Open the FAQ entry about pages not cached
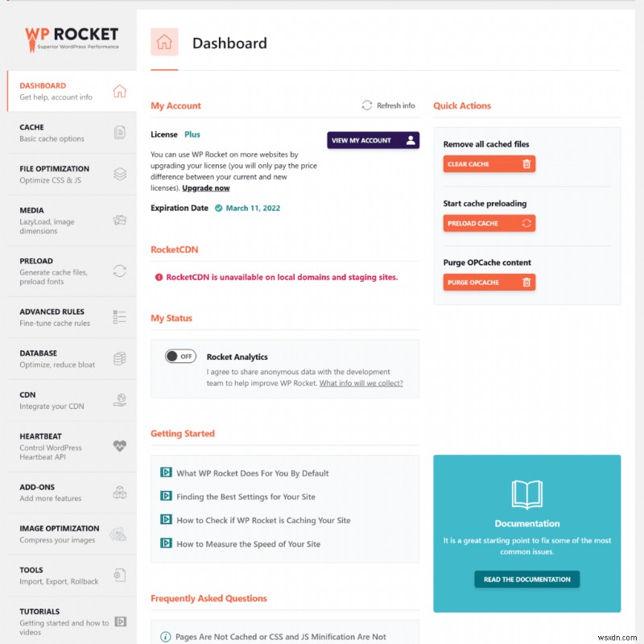 (282, 636)
